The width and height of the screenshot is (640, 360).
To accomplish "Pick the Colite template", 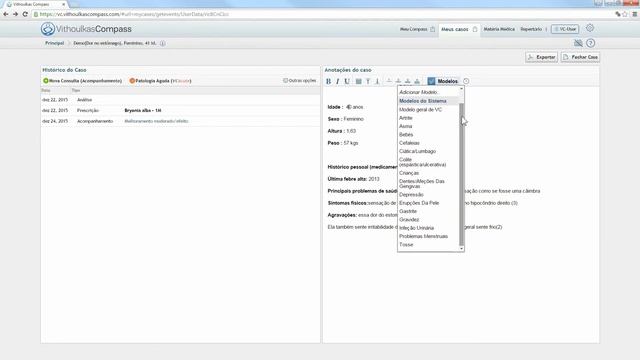I will click(422, 162).
